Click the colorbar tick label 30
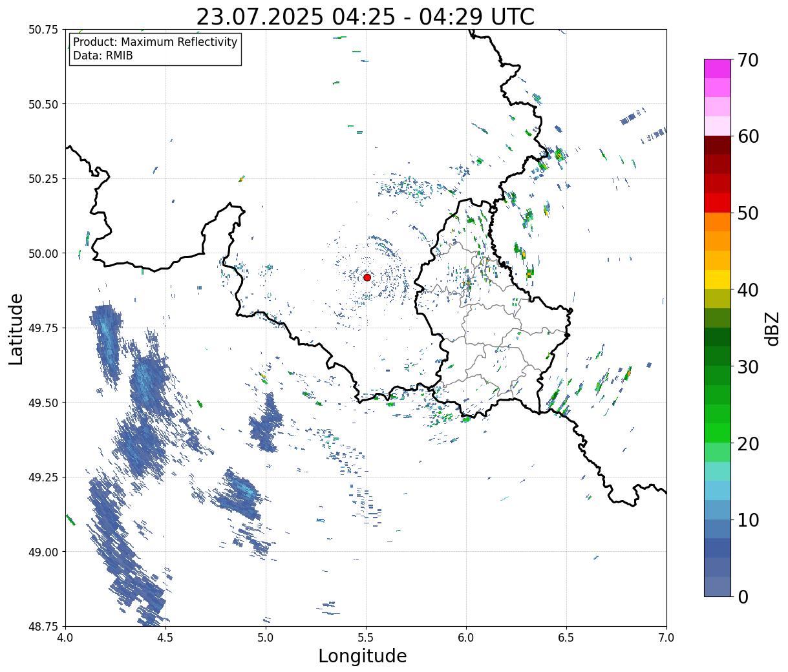Image resolution: width=788 pixels, height=672 pixels. 747,366
